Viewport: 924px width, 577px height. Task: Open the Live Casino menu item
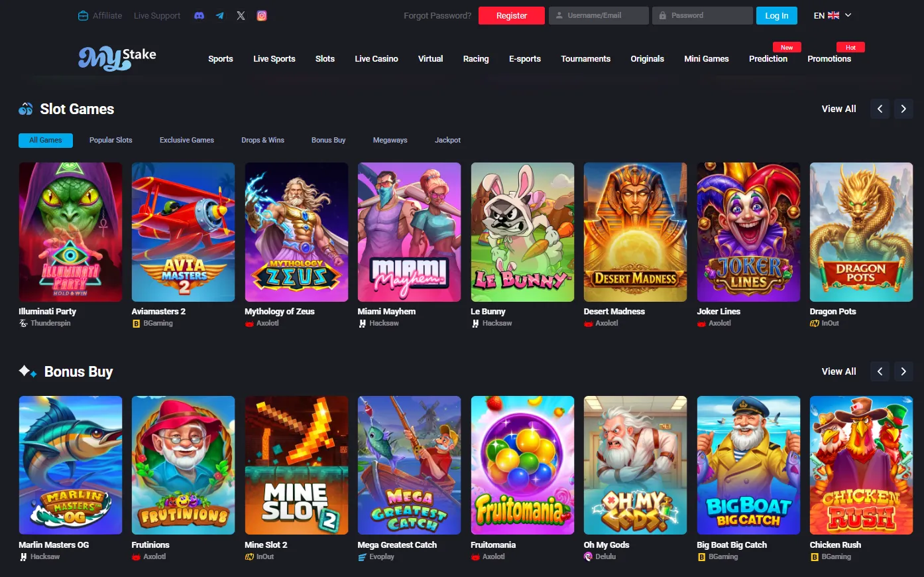tap(376, 58)
